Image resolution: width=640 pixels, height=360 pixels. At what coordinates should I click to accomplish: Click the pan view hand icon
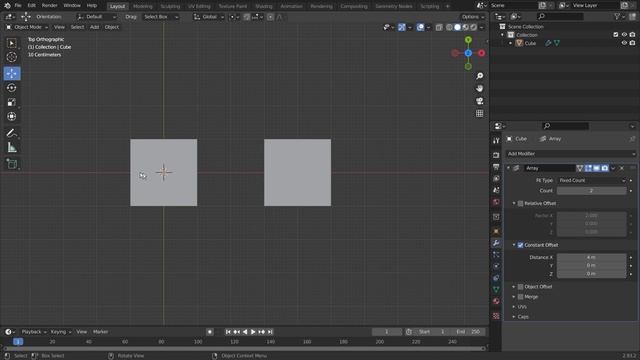(x=480, y=88)
